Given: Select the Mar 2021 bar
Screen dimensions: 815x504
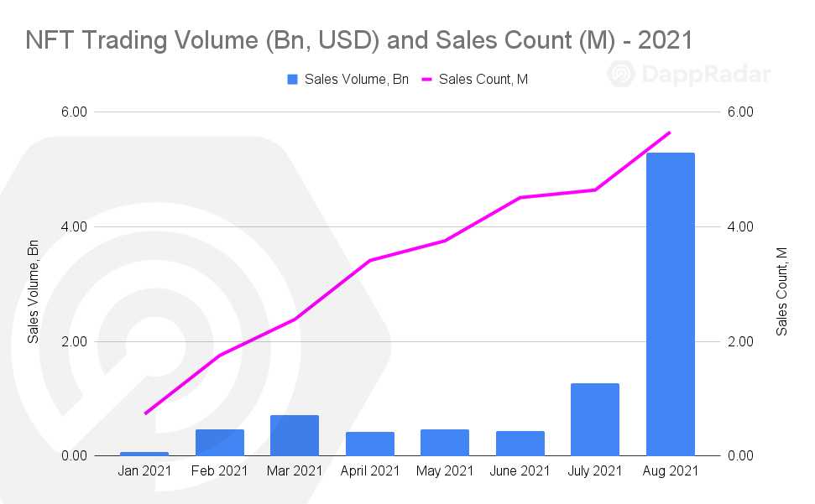Looking at the screenshot, I should (x=295, y=435).
